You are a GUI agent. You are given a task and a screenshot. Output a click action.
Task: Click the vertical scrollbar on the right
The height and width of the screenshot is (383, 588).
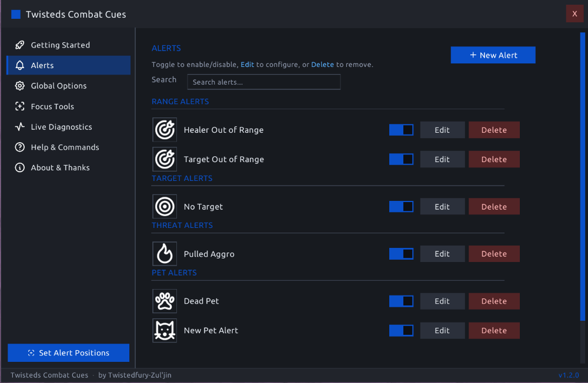(582, 176)
